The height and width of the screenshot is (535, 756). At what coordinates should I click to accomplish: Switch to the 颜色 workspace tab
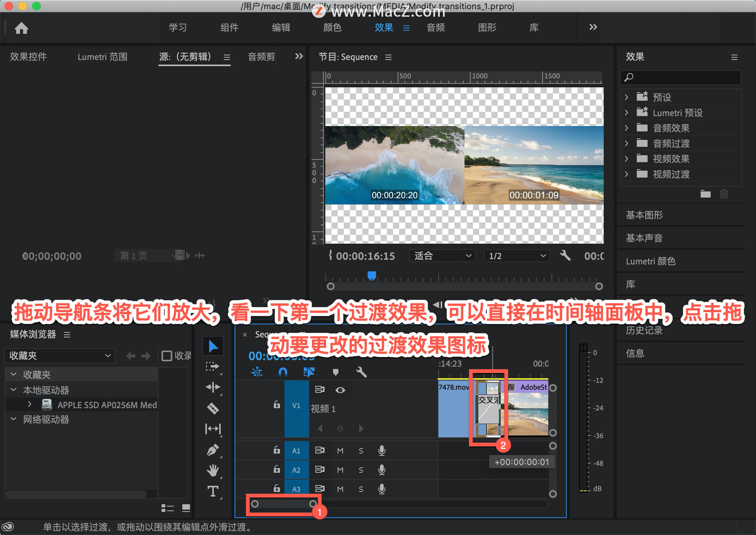tap(332, 28)
